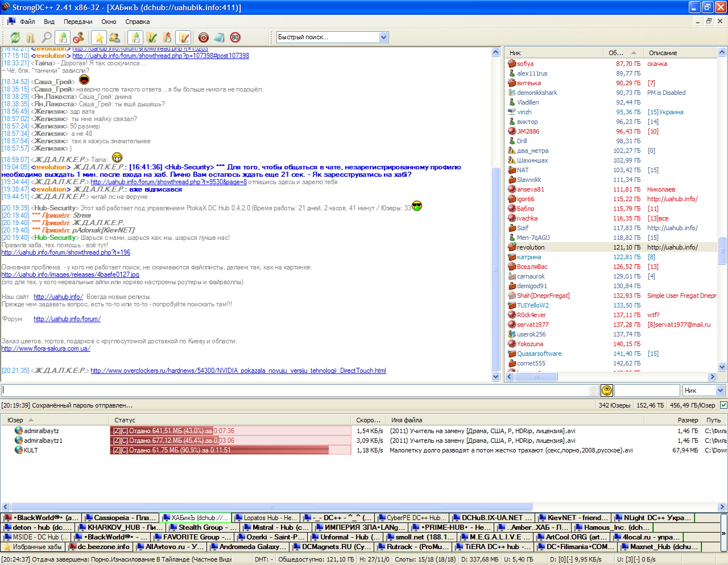728x565 pixels.
Task: Open Favorite Hubs via the star icon
Action: click(99, 38)
